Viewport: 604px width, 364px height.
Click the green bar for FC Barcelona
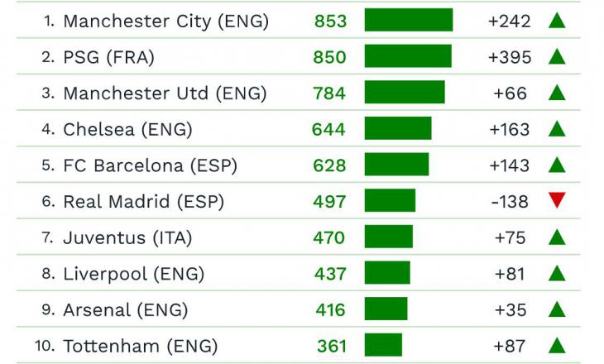click(396, 165)
